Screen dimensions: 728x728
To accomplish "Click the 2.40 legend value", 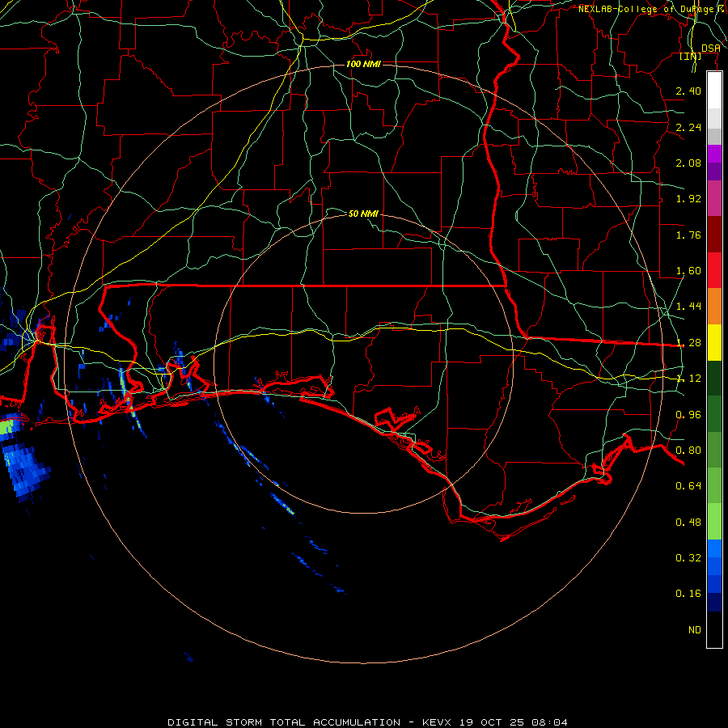I will pos(688,91).
